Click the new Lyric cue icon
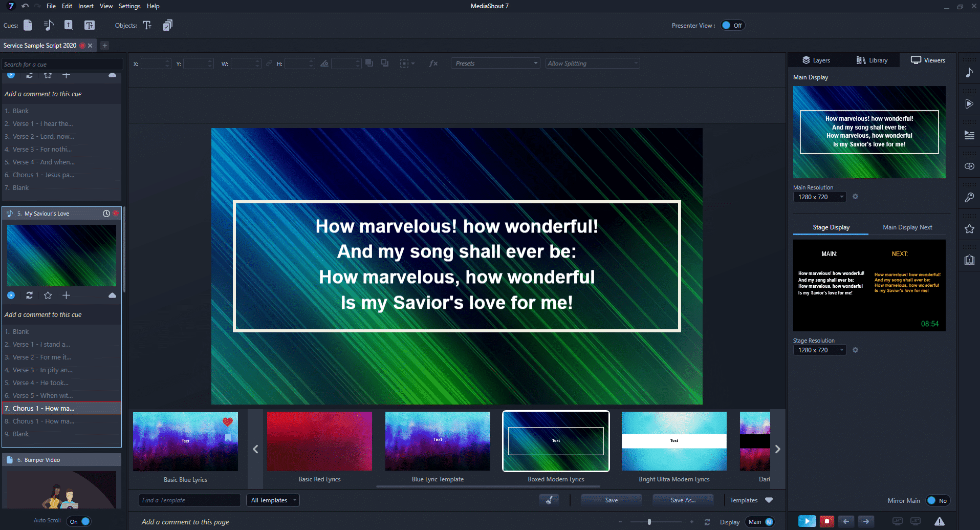 coord(49,26)
